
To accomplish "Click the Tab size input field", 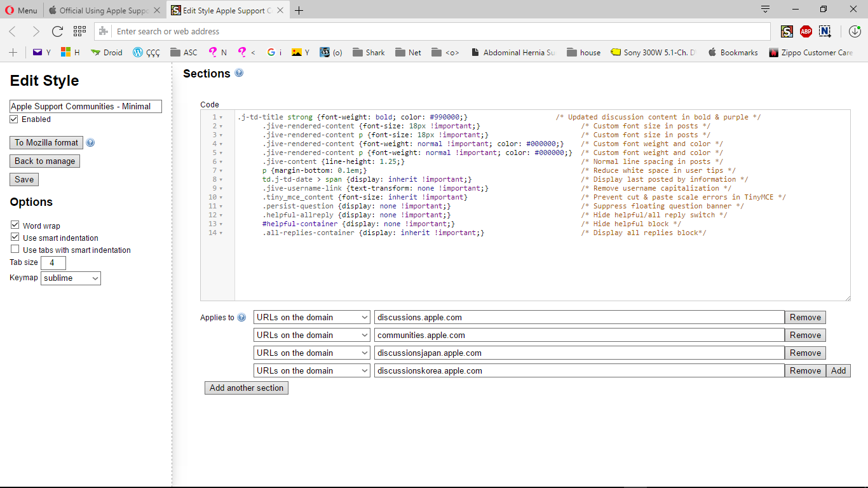I will [53, 263].
